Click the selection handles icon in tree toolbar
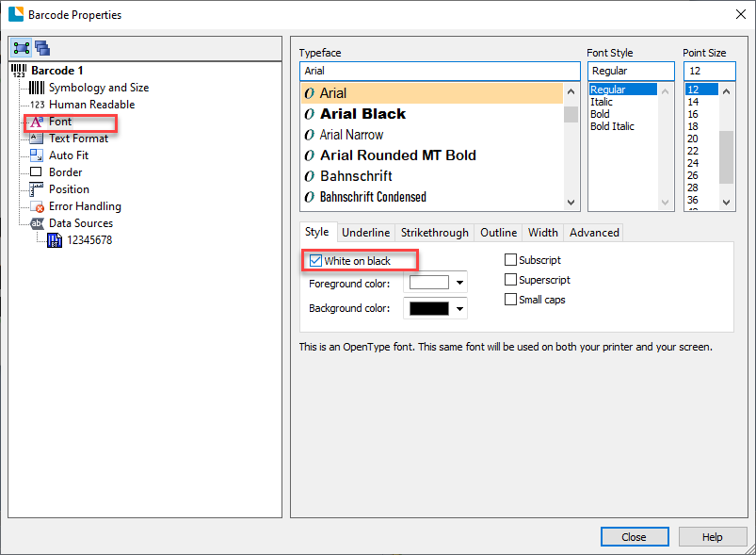 22,48
